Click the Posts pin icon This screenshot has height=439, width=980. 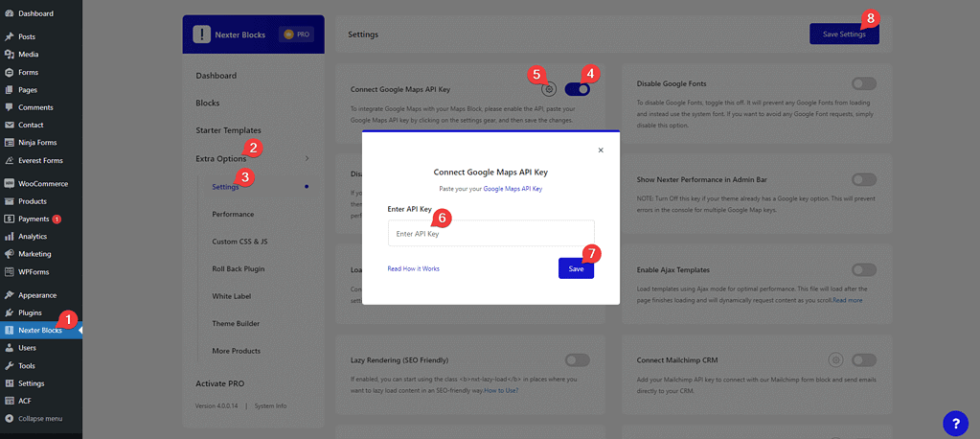click(10, 36)
